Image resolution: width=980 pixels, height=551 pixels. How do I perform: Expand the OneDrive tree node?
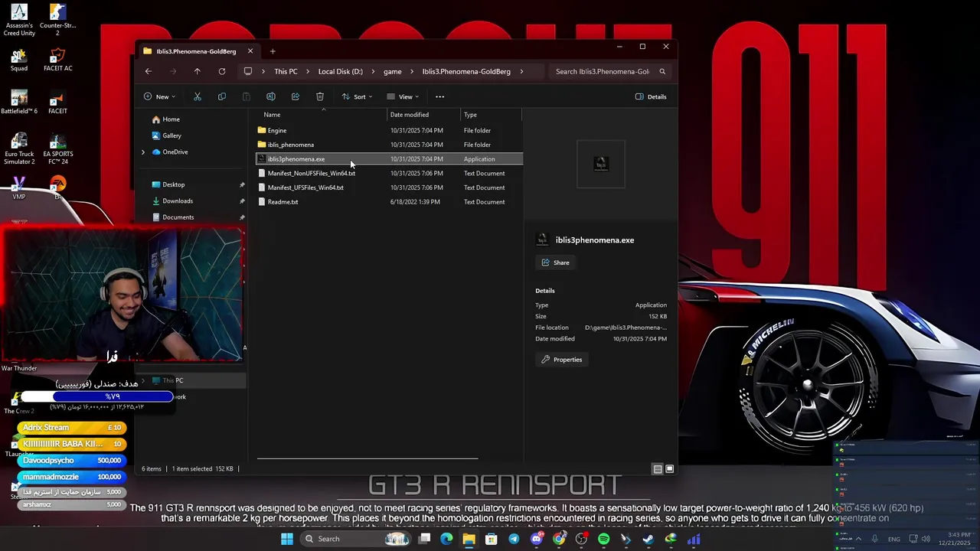[x=142, y=152]
